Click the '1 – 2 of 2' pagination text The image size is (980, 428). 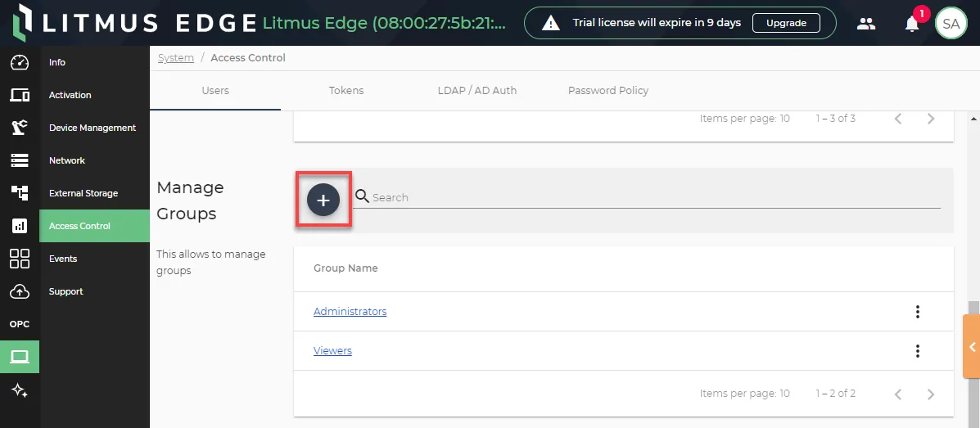click(836, 394)
